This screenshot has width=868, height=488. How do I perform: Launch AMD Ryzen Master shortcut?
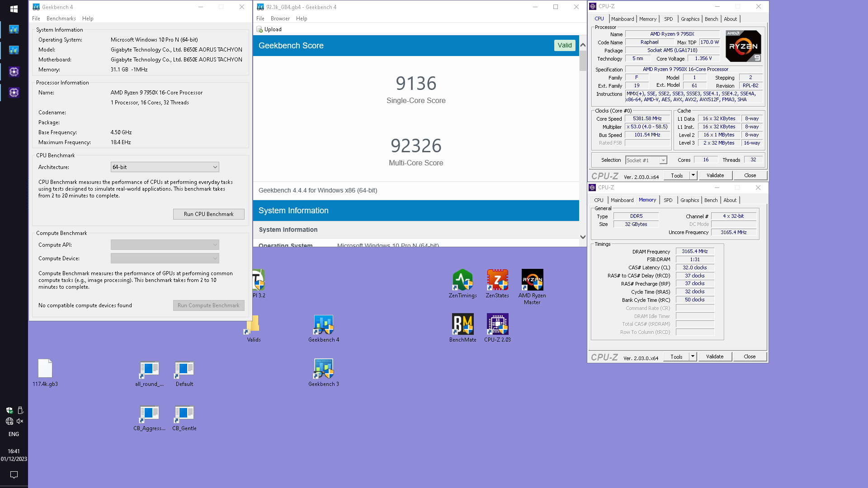(x=532, y=287)
